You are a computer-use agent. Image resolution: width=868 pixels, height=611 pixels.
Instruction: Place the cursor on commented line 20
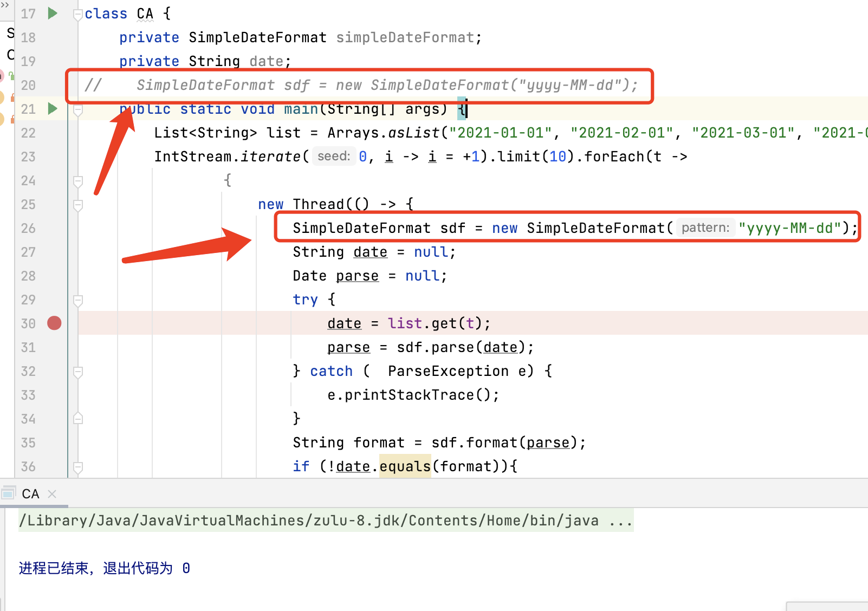click(379, 85)
